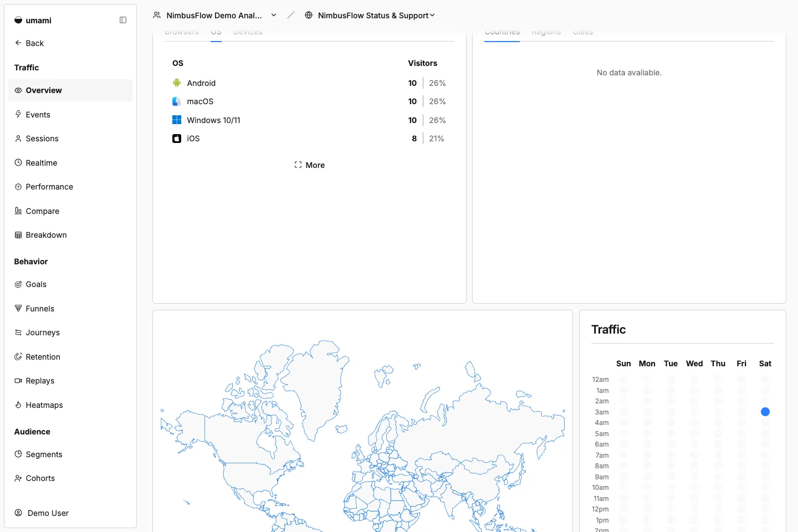
Task: Switch to the Regions tab
Action: pyautogui.click(x=546, y=32)
